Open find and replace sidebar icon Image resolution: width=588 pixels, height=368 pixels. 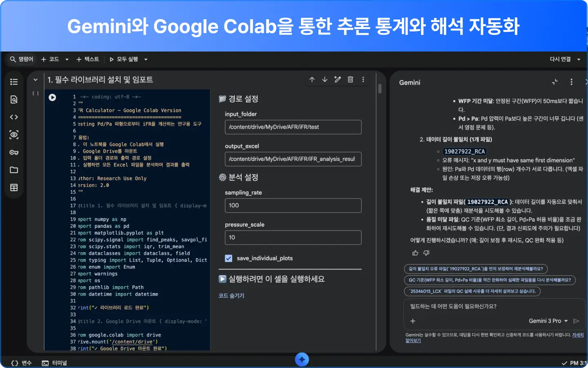[x=14, y=99]
